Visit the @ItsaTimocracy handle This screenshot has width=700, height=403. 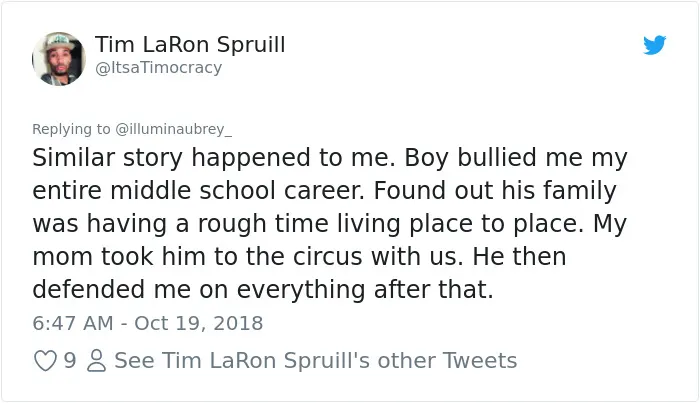pyautogui.click(x=158, y=68)
